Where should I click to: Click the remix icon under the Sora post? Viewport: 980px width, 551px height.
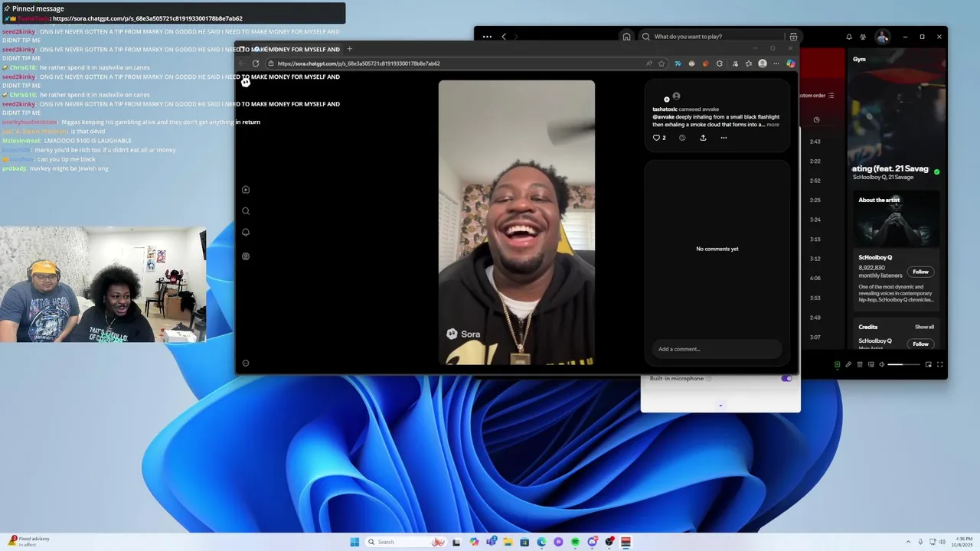click(x=682, y=138)
